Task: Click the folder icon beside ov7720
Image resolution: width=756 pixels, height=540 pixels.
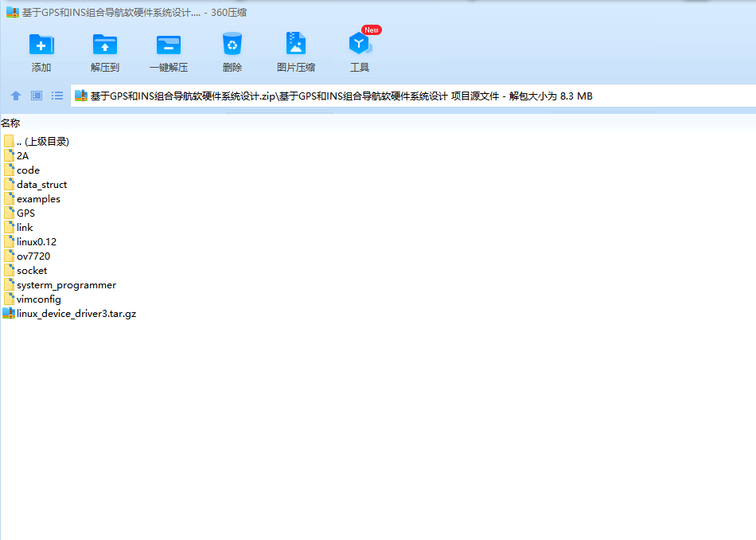Action: 9,256
